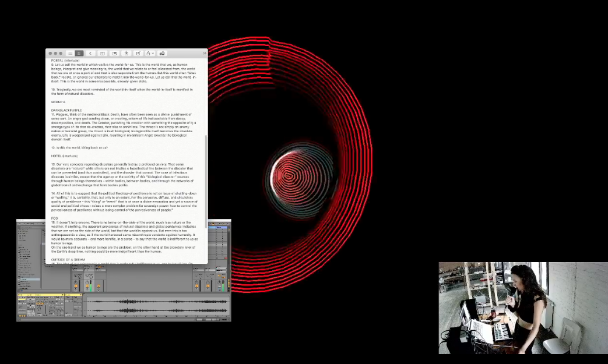Click the attachments icon in the Notes toolbar
Viewport: 608px width, 364px height.
(x=114, y=52)
